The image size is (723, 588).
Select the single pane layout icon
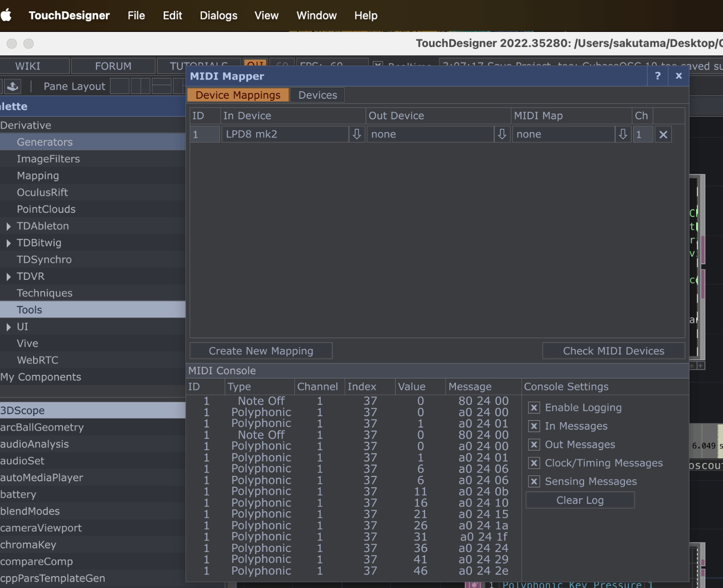(x=119, y=86)
